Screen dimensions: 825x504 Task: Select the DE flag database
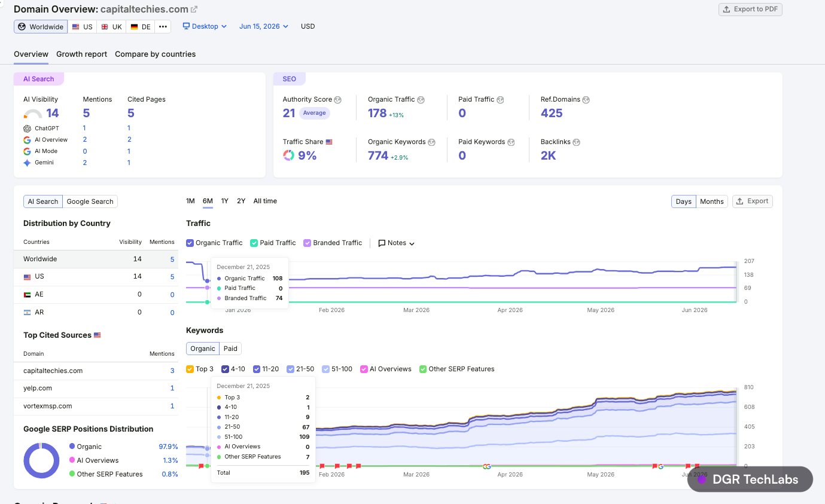tap(141, 27)
